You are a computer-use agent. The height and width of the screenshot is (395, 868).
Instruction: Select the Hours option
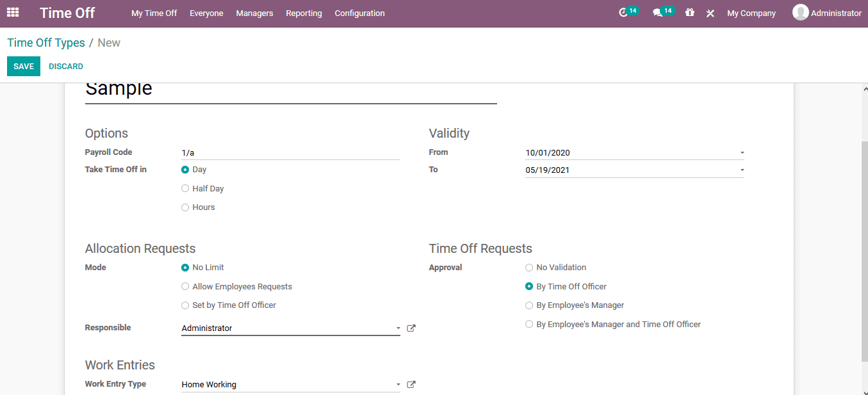click(185, 207)
